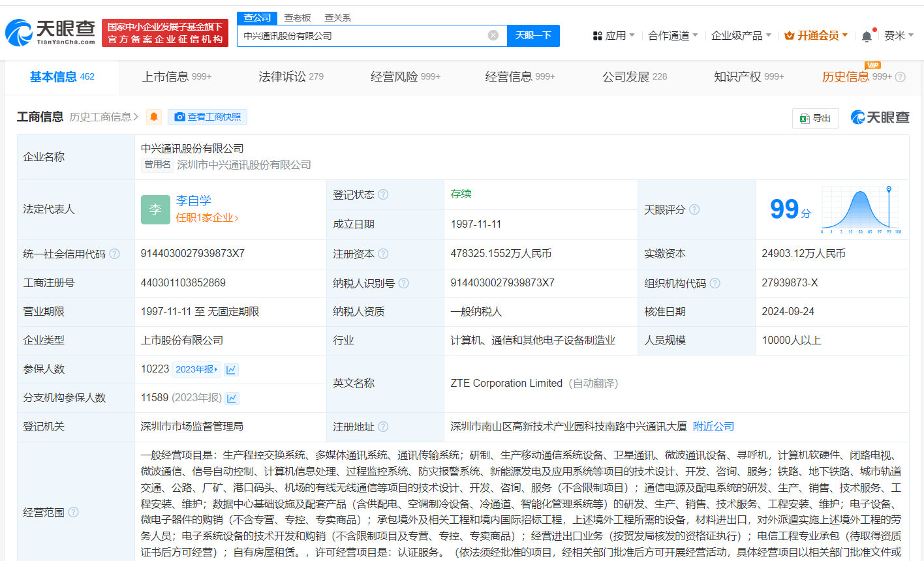Screen dimensions: 924x561
Task: Click the 附近公司 link
Action: click(713, 427)
